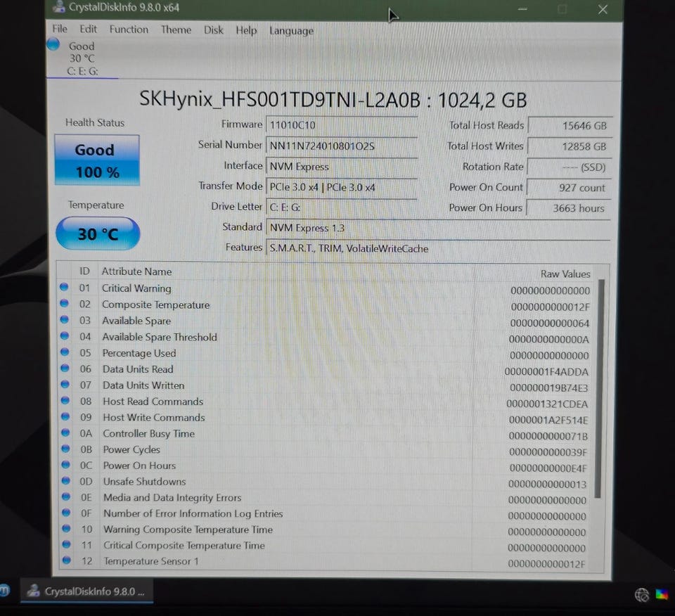Click the ID column header
The width and height of the screenshot is (675, 616).
pos(84,271)
